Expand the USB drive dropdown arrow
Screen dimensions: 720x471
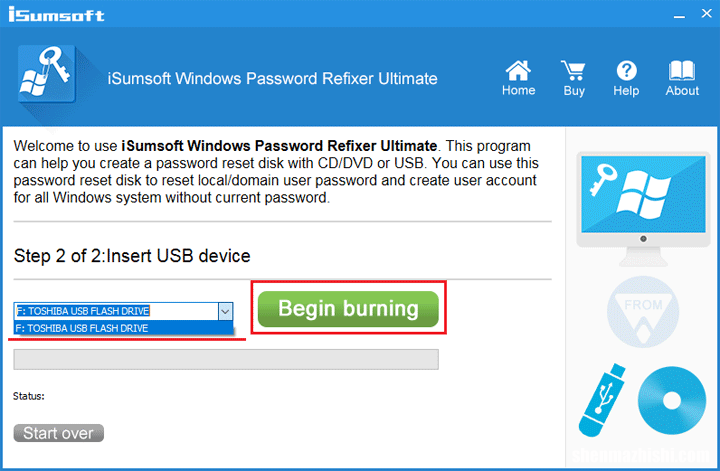click(x=224, y=311)
